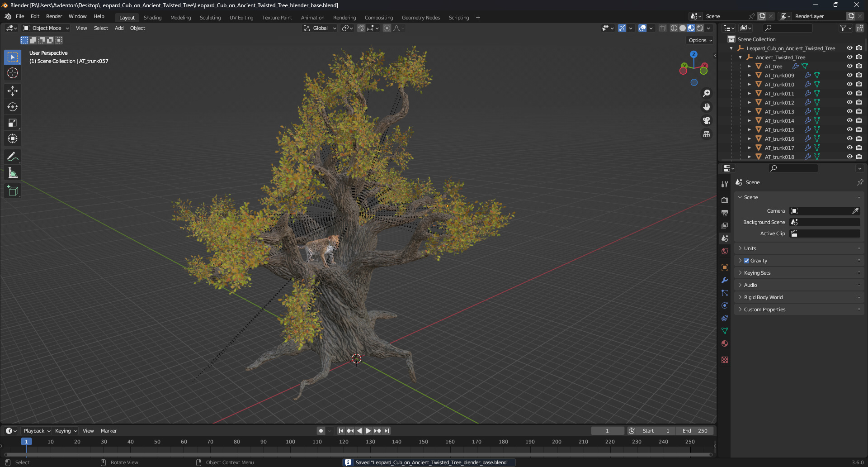Disable AT_trunk015 in renders

click(x=859, y=129)
